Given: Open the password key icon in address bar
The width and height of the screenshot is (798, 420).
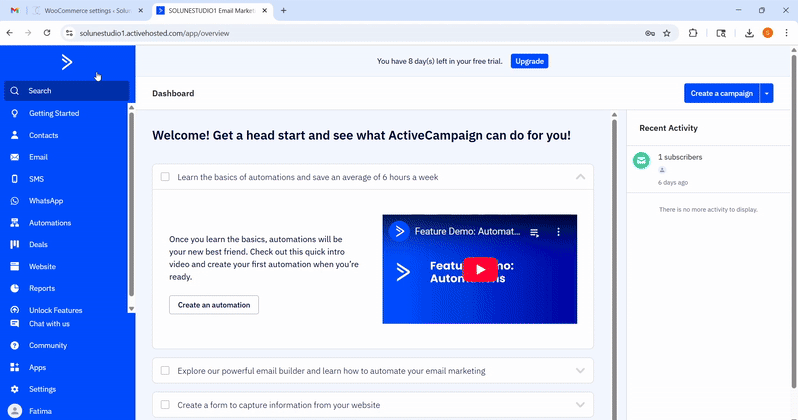Looking at the screenshot, I should click(650, 33).
